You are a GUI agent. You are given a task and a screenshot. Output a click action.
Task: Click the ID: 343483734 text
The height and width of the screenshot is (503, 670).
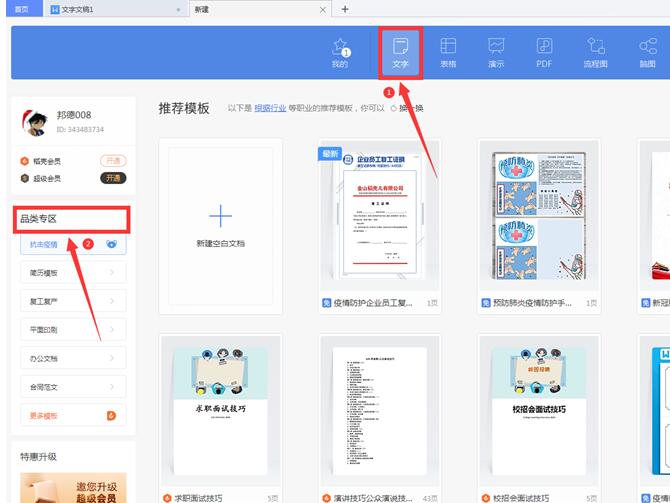coord(80,129)
